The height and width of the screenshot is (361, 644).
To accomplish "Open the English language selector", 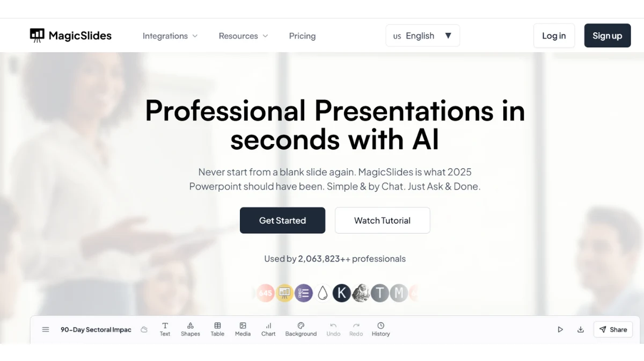I will click(422, 35).
